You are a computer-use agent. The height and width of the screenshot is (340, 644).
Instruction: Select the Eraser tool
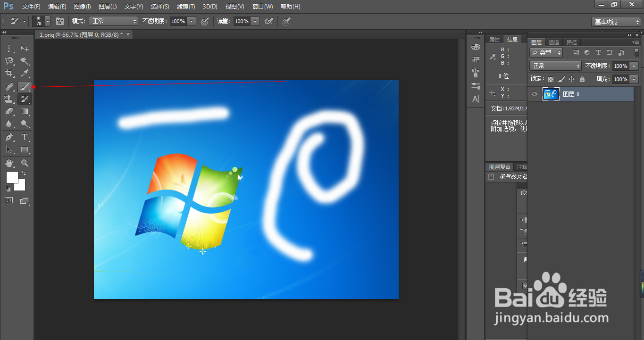pos(9,112)
